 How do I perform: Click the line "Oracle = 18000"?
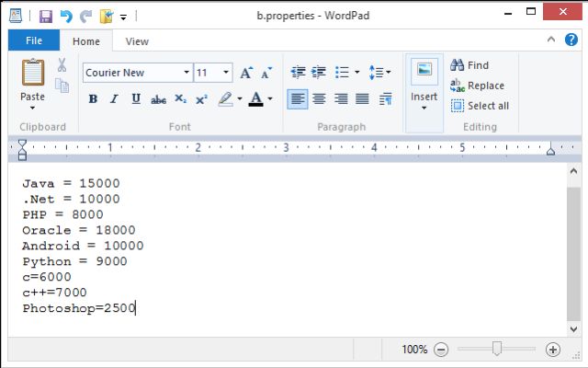coord(79,230)
